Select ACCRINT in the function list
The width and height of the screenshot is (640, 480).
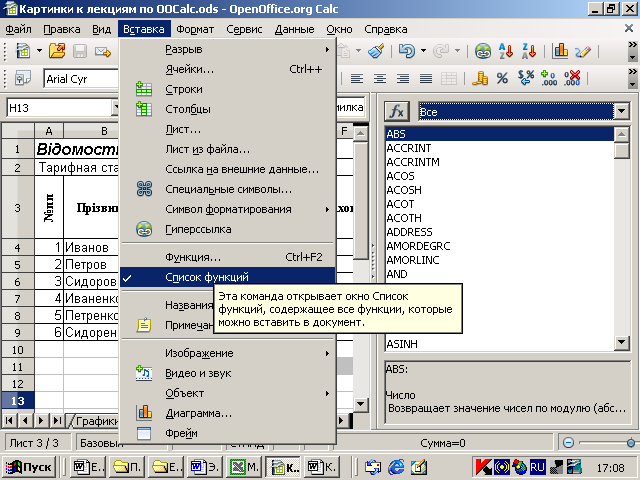(500, 148)
